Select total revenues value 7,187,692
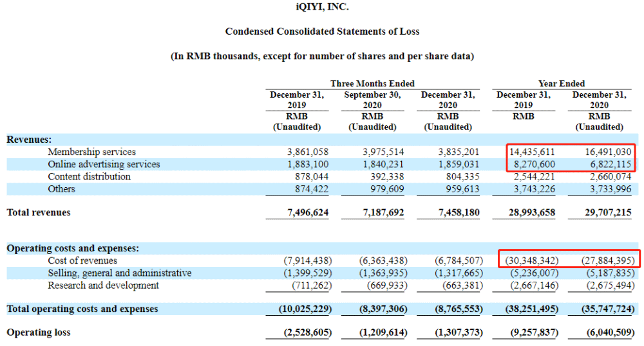 point(383,212)
